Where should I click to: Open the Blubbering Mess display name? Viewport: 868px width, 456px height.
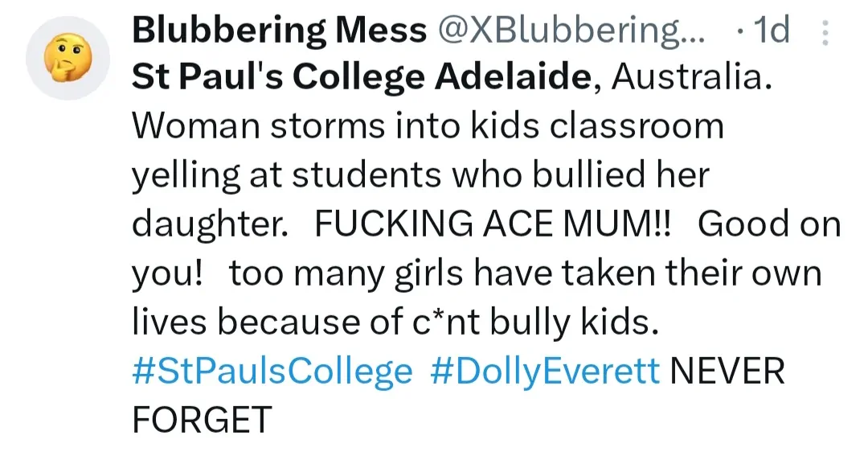coord(278,31)
